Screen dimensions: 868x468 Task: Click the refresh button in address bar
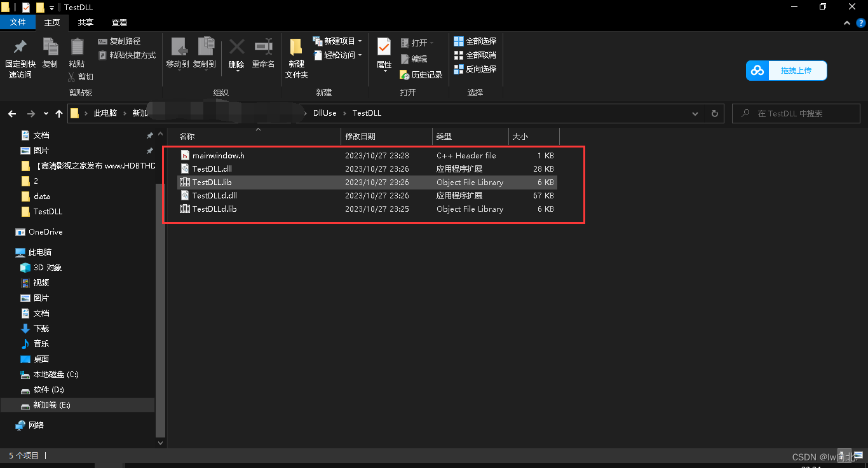[715, 114]
